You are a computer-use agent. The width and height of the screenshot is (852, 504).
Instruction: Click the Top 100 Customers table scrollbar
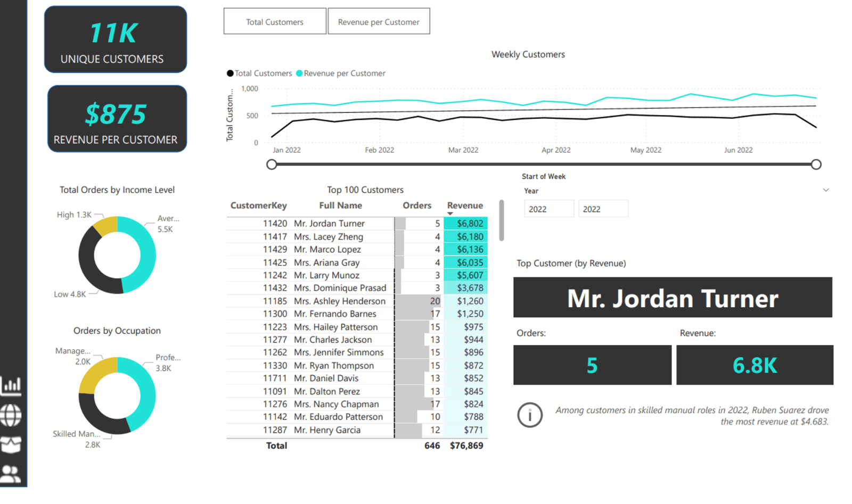pyautogui.click(x=501, y=221)
